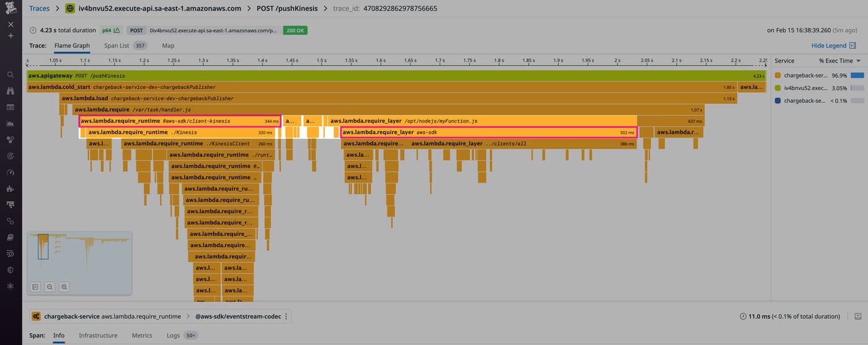Click the orange chargeback-service legend swatch
This screenshot has height=345, width=868.
pyautogui.click(x=777, y=75)
